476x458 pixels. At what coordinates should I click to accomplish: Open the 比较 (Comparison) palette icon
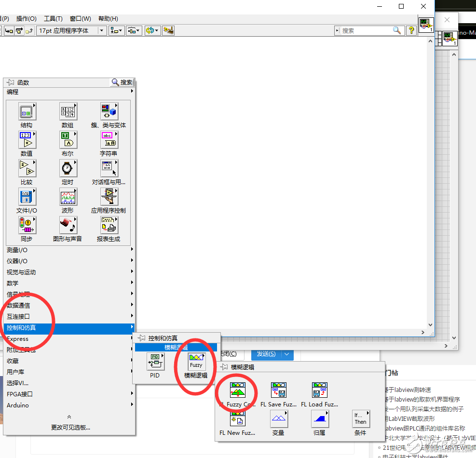click(x=27, y=168)
